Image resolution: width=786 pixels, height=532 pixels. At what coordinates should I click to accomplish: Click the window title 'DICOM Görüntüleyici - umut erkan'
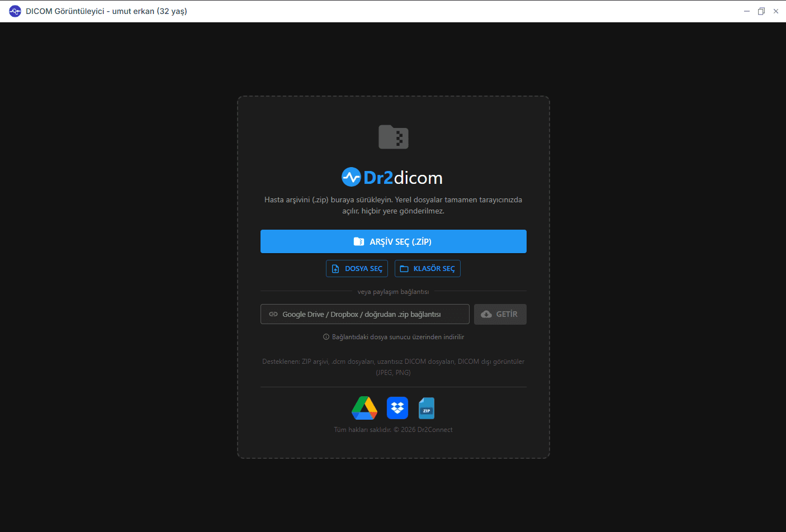click(x=106, y=11)
